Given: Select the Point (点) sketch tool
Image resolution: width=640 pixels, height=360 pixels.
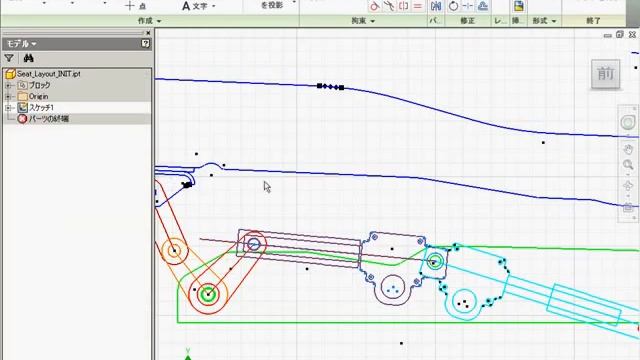Looking at the screenshot, I should [136, 6].
